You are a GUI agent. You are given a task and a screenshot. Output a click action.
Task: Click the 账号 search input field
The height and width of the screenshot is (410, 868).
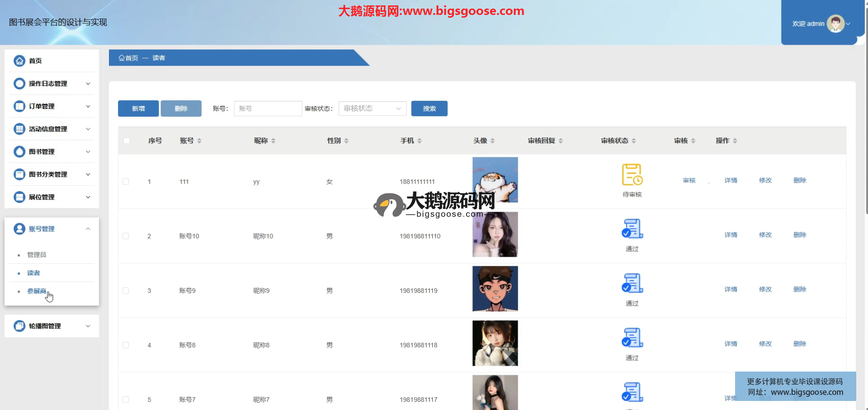268,108
